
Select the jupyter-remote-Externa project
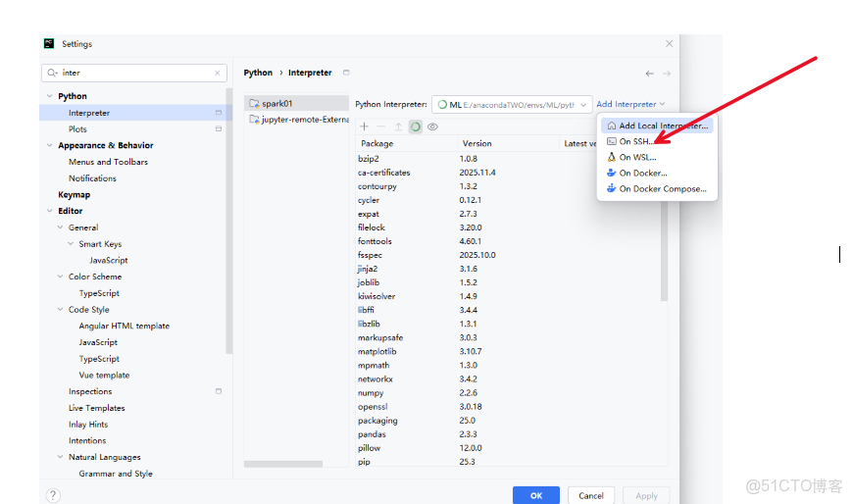click(x=296, y=120)
